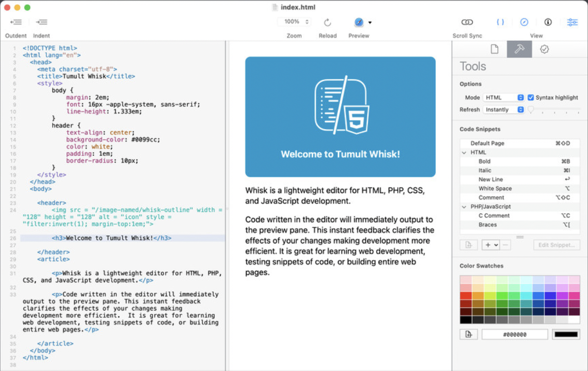588x371 pixels.
Task: Click the Scroll Sync linked-rings icon
Action: point(467,22)
